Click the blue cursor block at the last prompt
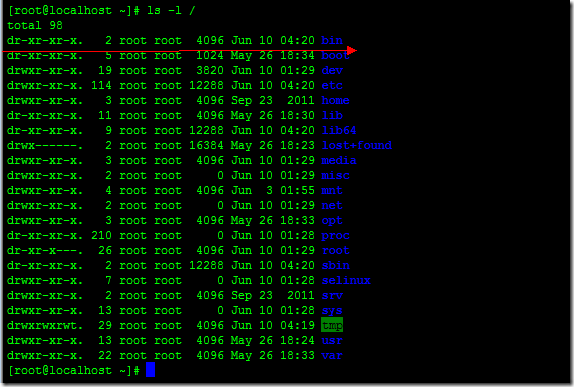 click(150, 370)
